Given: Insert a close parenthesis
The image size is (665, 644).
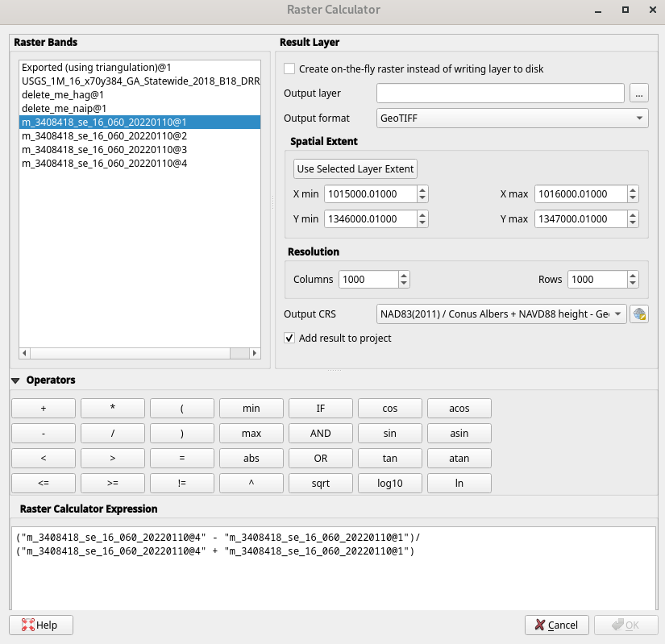Looking at the screenshot, I should [182, 434].
